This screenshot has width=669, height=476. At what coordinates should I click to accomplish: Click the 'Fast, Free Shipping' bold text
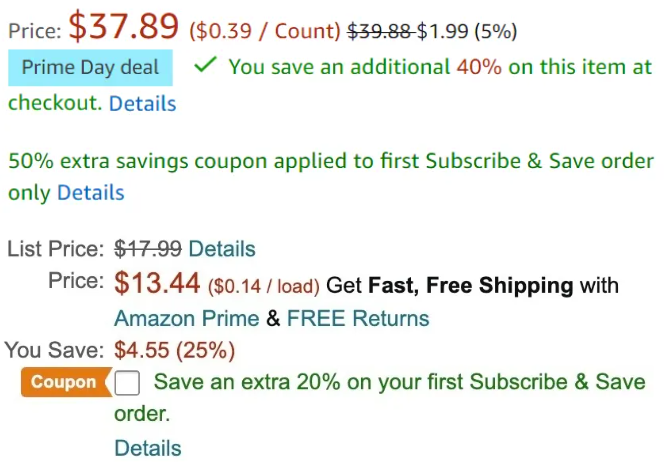coord(471,286)
